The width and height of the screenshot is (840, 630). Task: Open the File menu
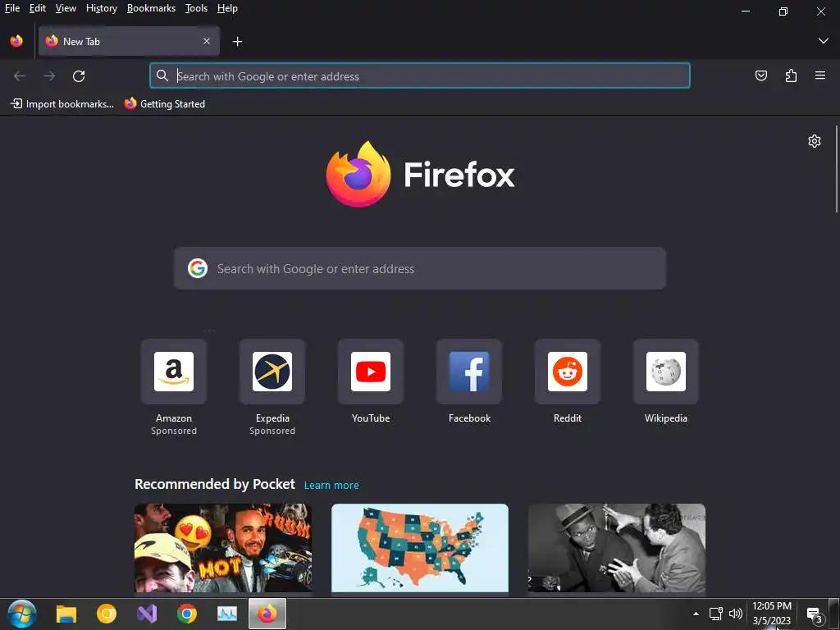[x=11, y=8]
